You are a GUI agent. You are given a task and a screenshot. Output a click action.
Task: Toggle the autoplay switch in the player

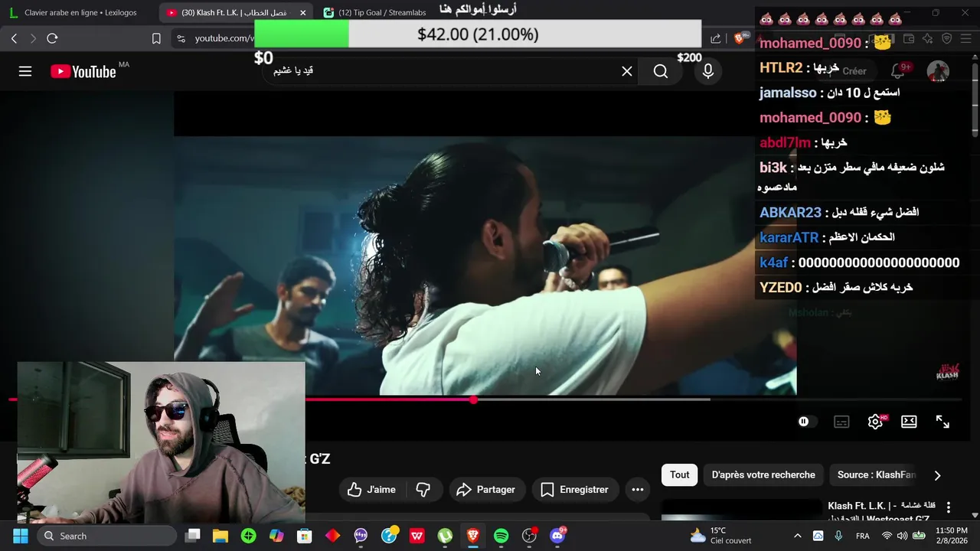806,422
